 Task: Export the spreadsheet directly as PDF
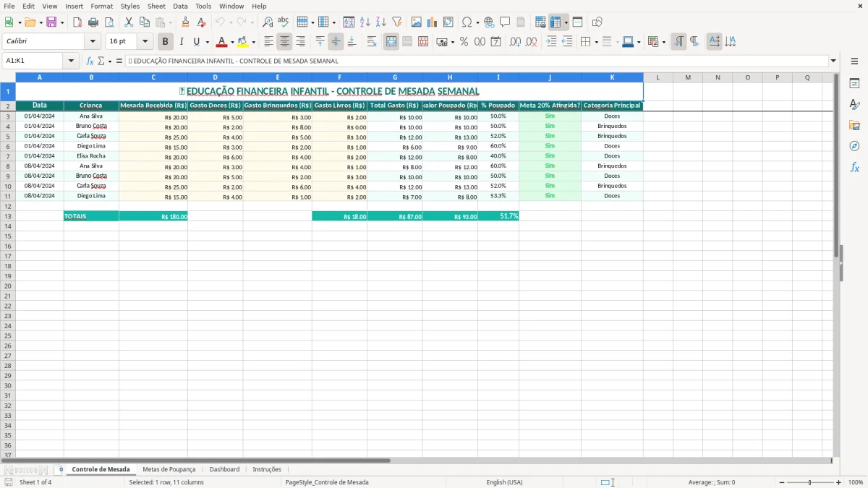click(77, 22)
